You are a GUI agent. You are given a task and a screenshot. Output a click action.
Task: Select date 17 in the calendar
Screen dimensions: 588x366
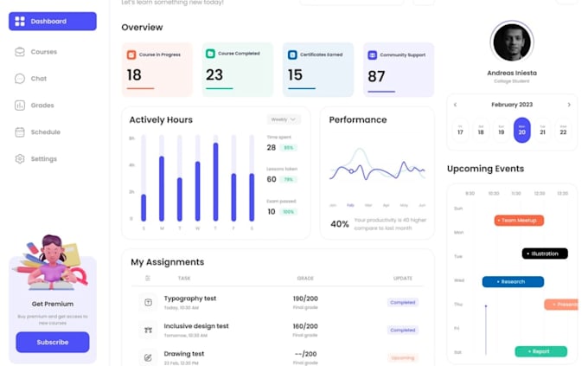pyautogui.click(x=460, y=130)
